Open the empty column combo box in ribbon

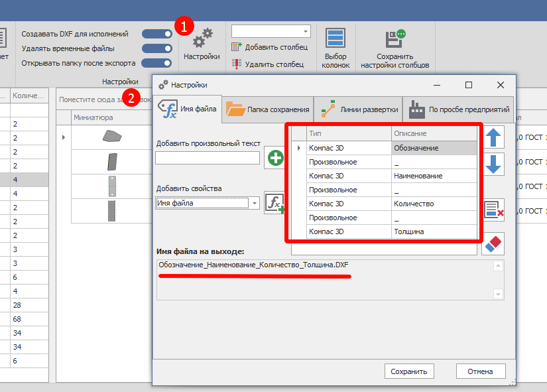(x=271, y=31)
